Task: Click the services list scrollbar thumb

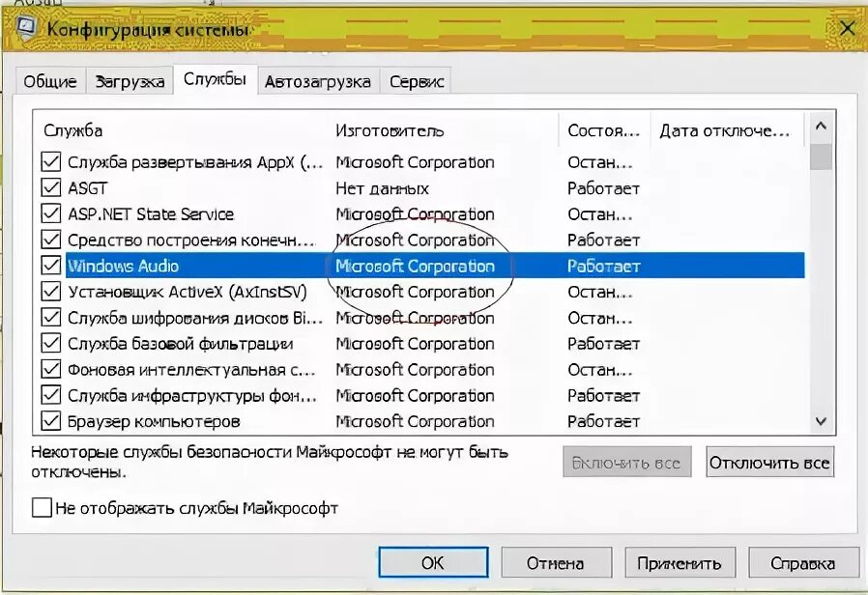Action: point(821,157)
